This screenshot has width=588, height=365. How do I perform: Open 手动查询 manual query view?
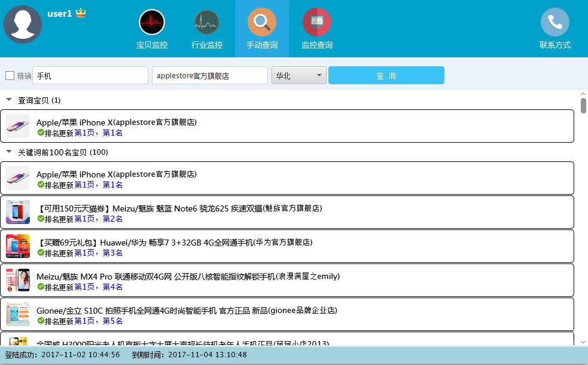click(261, 28)
